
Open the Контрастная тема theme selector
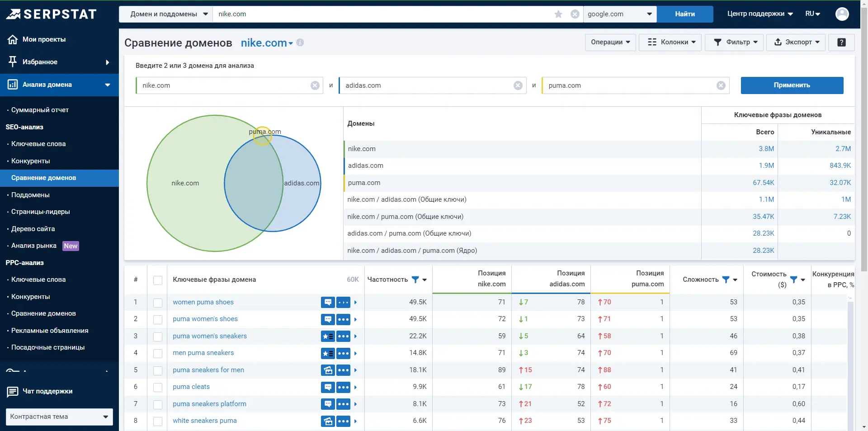(x=59, y=417)
